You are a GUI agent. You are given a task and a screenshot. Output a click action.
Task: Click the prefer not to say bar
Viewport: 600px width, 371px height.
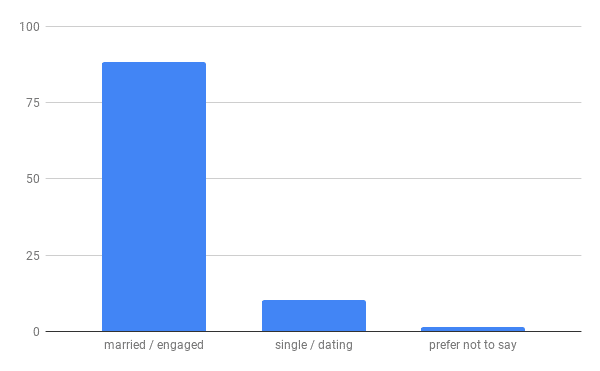[x=473, y=329]
